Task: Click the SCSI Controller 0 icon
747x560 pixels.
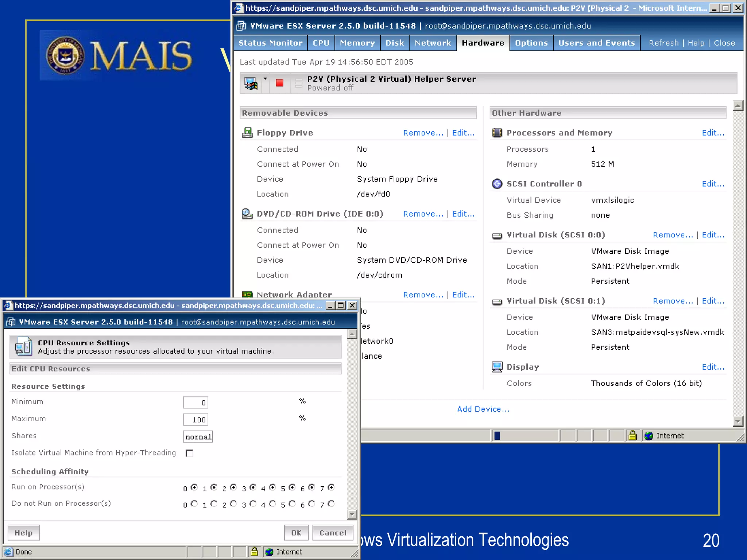Action: pyautogui.click(x=497, y=184)
